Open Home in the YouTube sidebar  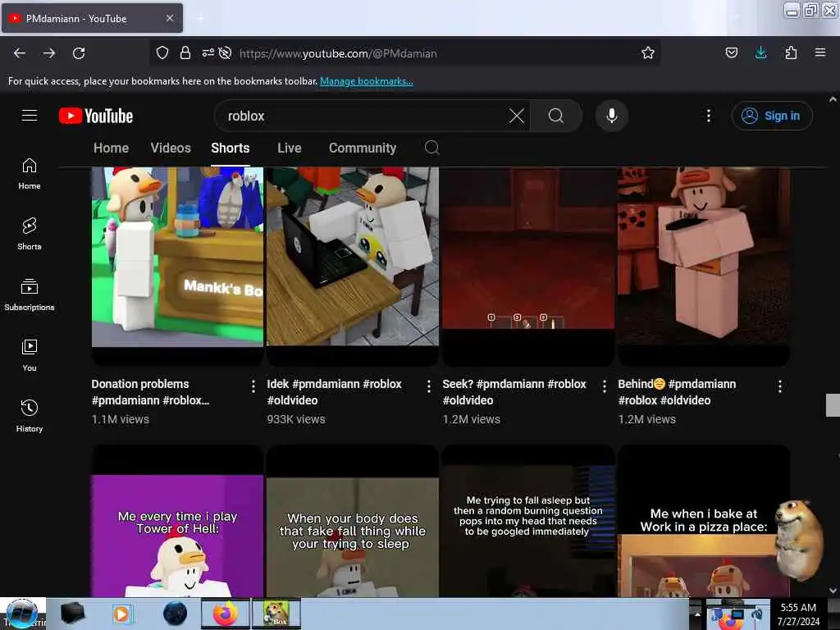(x=30, y=174)
